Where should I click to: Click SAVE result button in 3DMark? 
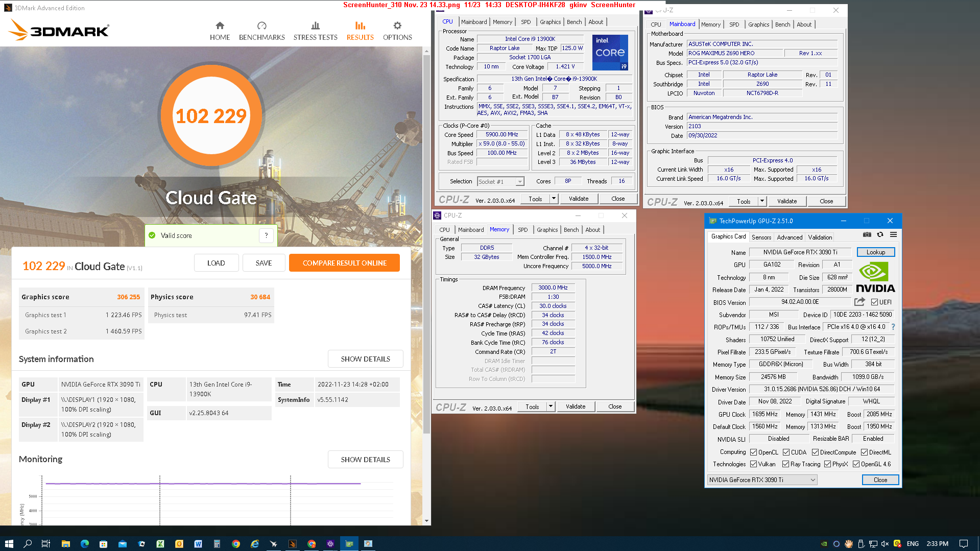(x=264, y=263)
